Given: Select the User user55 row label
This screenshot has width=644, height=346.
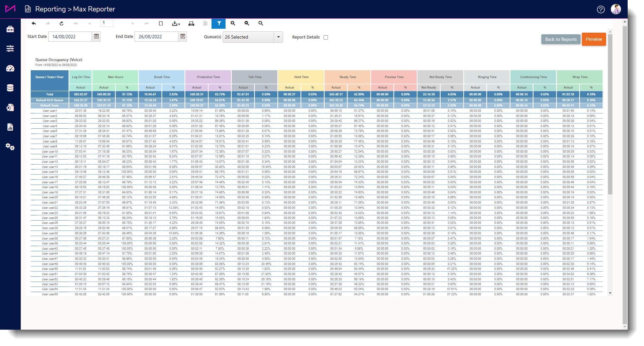Looking at the screenshot, I should coord(50,294).
